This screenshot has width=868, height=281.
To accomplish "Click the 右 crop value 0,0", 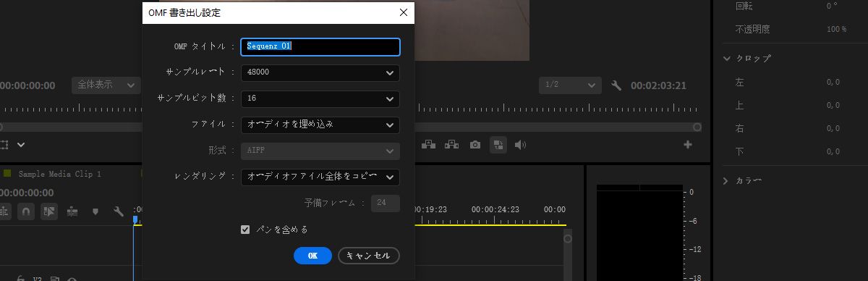I will tap(833, 129).
